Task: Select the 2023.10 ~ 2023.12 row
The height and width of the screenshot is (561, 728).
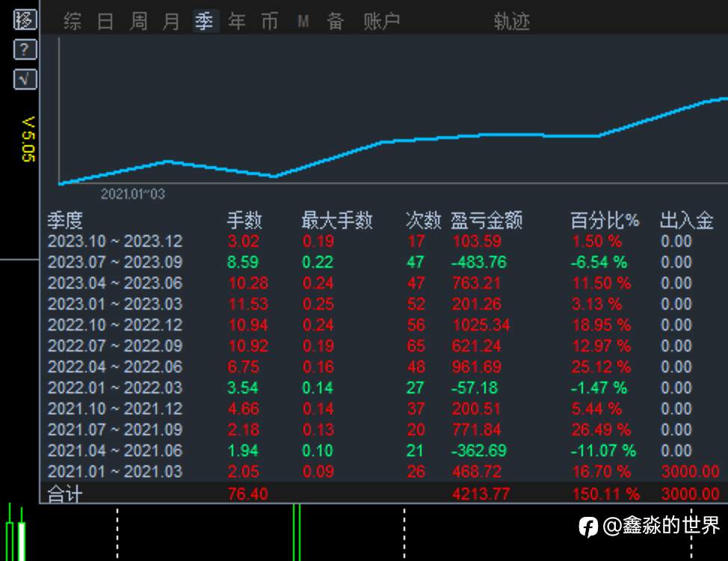Action: [x=114, y=241]
